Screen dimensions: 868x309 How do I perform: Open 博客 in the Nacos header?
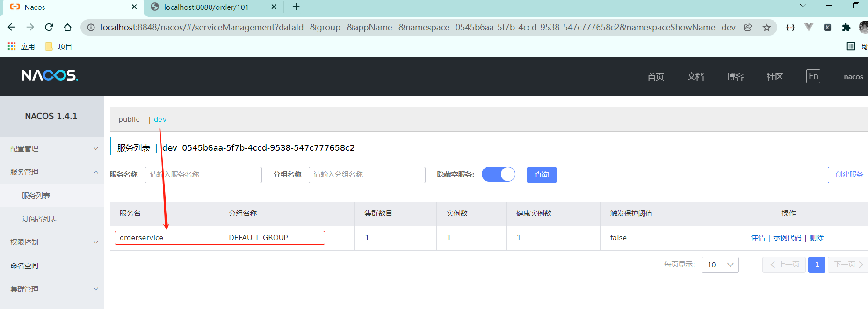tap(735, 76)
